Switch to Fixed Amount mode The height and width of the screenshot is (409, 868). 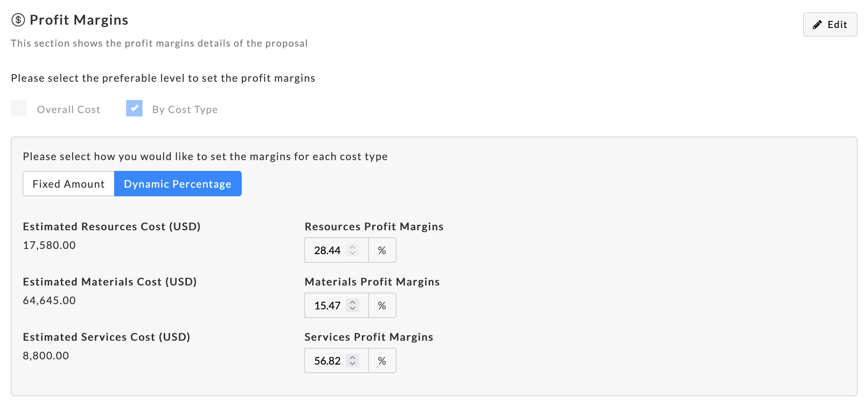tap(69, 184)
